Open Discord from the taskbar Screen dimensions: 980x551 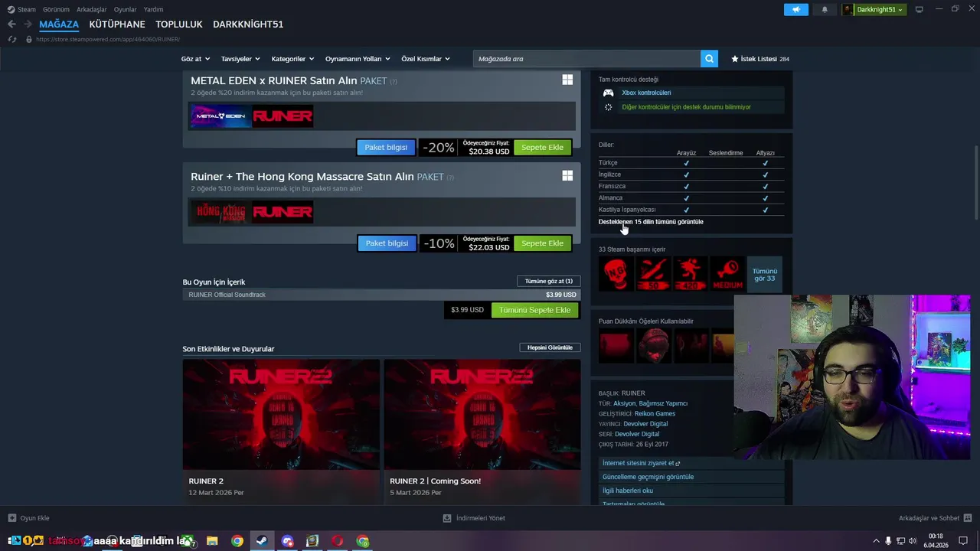[287, 541]
